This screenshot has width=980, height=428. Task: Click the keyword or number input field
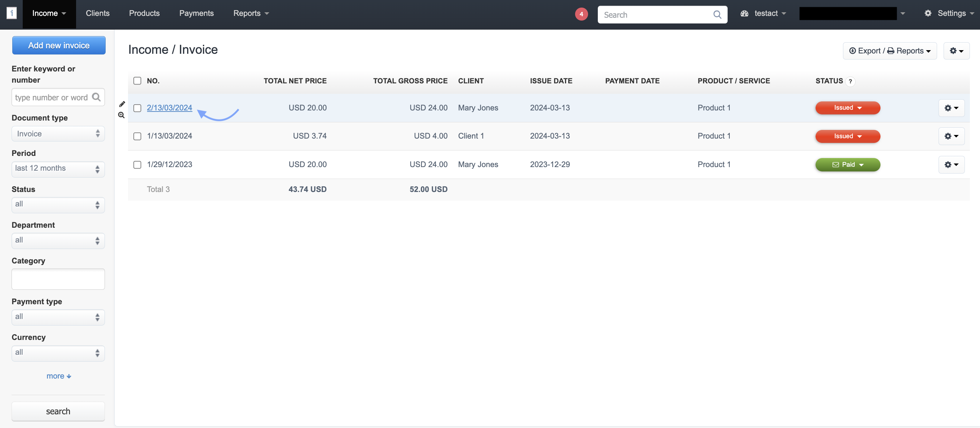tap(52, 97)
